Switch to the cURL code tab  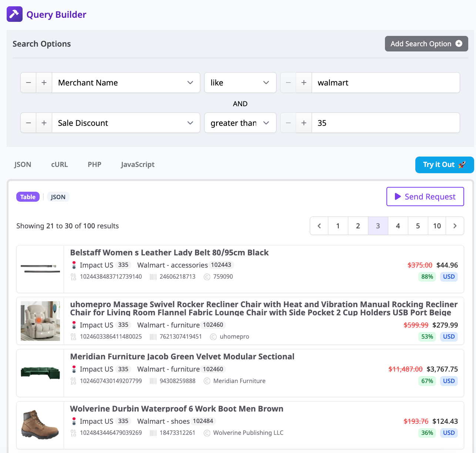pyautogui.click(x=60, y=164)
